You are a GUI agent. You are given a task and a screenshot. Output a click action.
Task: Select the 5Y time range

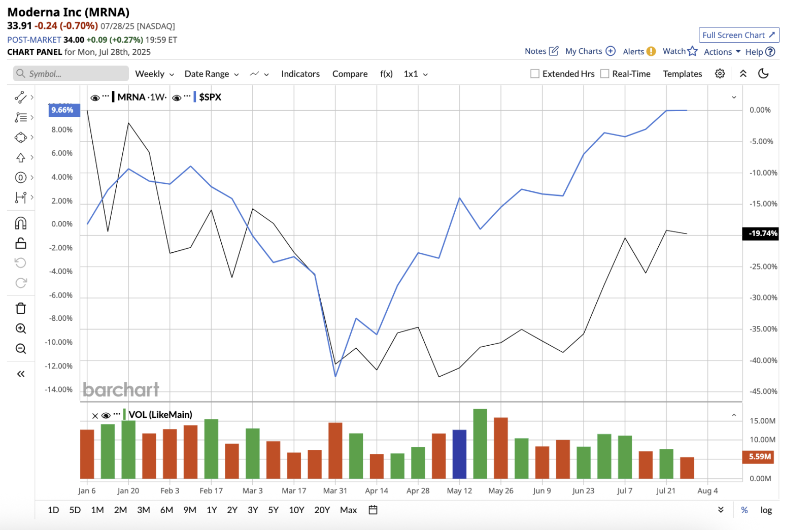click(x=273, y=510)
